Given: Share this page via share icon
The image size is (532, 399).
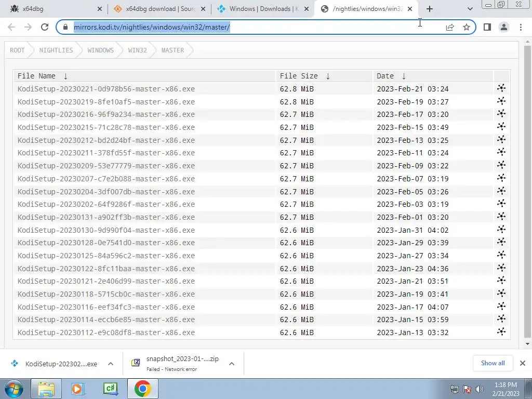Looking at the screenshot, I should 450,27.
